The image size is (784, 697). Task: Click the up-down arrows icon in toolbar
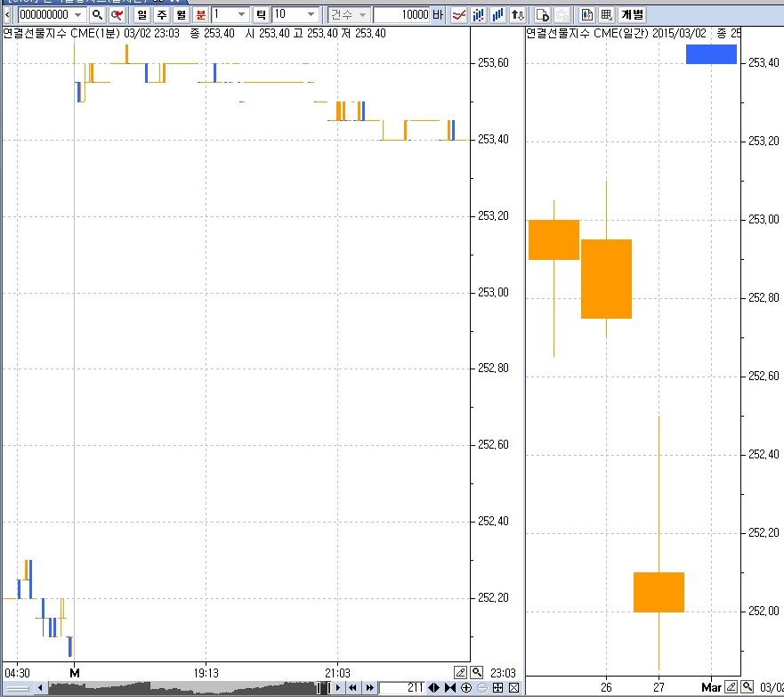click(x=517, y=15)
